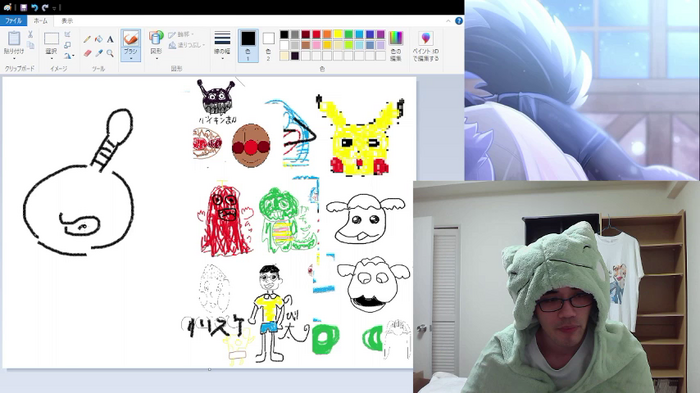
Task: Select Color 2 white box
Action: (x=268, y=45)
